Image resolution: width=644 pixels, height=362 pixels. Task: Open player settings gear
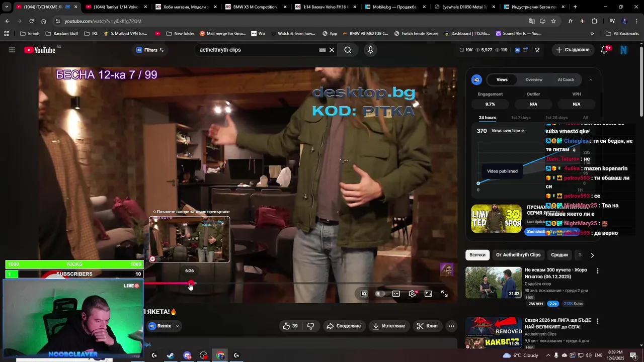(x=412, y=294)
